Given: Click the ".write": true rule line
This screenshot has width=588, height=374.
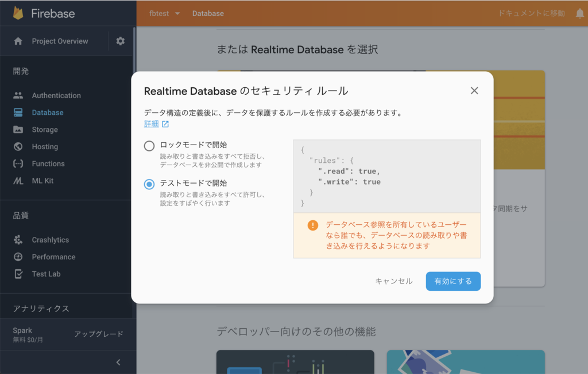Looking at the screenshot, I should (x=349, y=182).
